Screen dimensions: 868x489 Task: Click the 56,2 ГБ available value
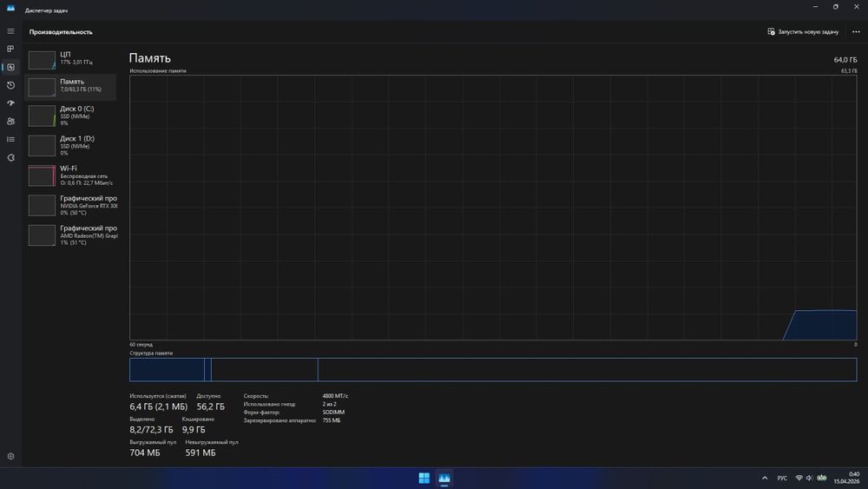(x=210, y=406)
